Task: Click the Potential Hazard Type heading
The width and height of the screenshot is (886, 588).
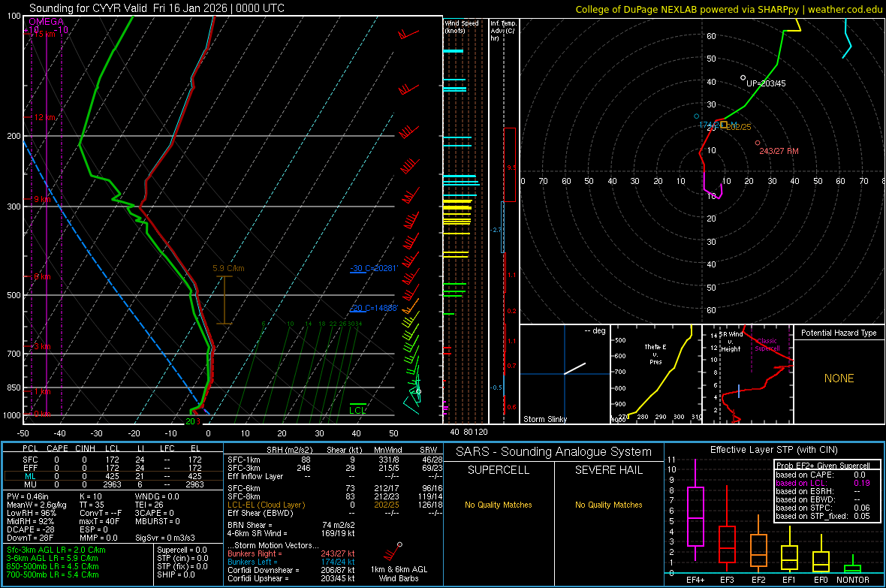Action: (x=839, y=333)
